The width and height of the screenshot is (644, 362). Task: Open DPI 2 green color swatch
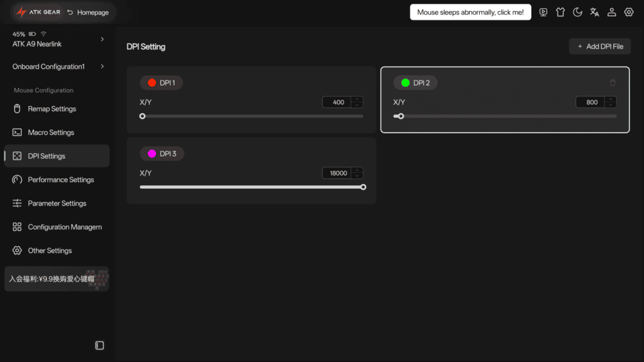pos(406,83)
